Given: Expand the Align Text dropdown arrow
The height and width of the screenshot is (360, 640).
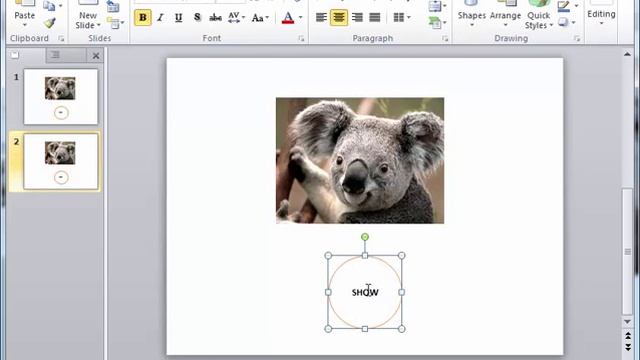Looking at the screenshot, I should (x=444, y=6).
